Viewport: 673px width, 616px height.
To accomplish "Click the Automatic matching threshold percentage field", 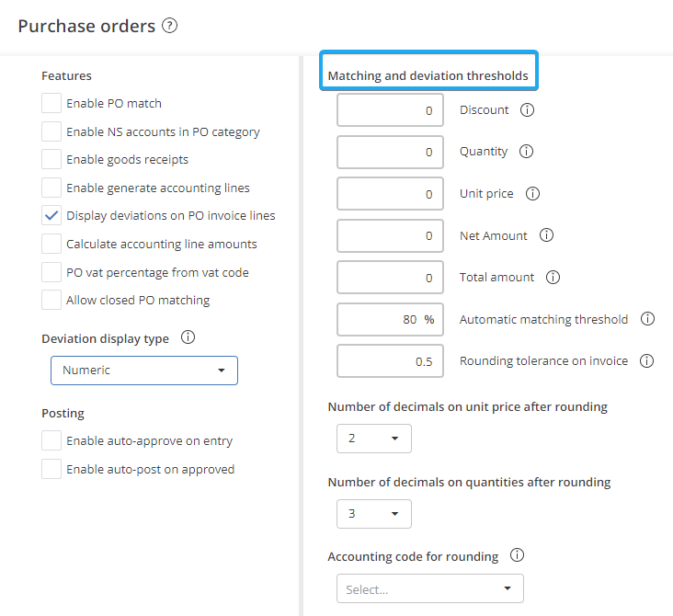I will 390,320.
